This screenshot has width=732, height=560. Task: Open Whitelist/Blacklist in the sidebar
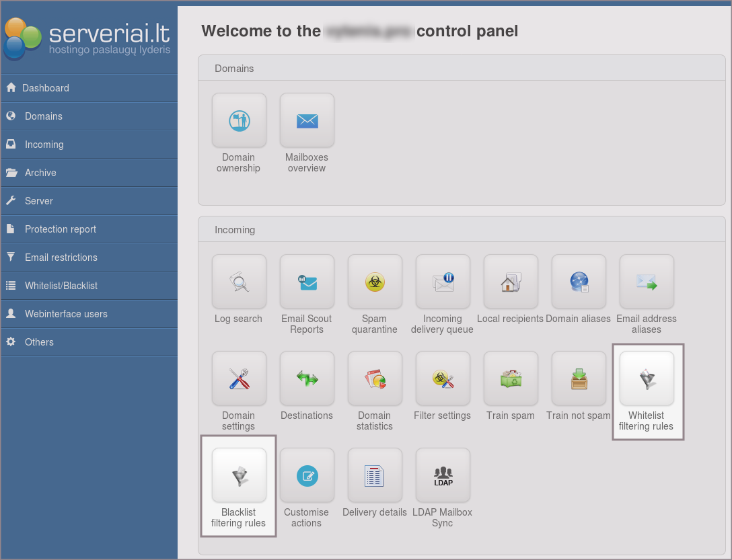61,286
